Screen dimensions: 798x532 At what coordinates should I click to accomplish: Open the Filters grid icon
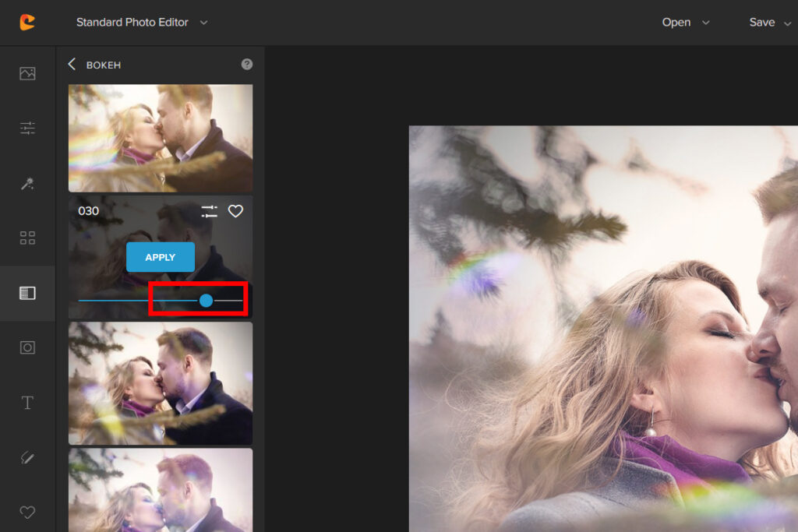click(27, 238)
